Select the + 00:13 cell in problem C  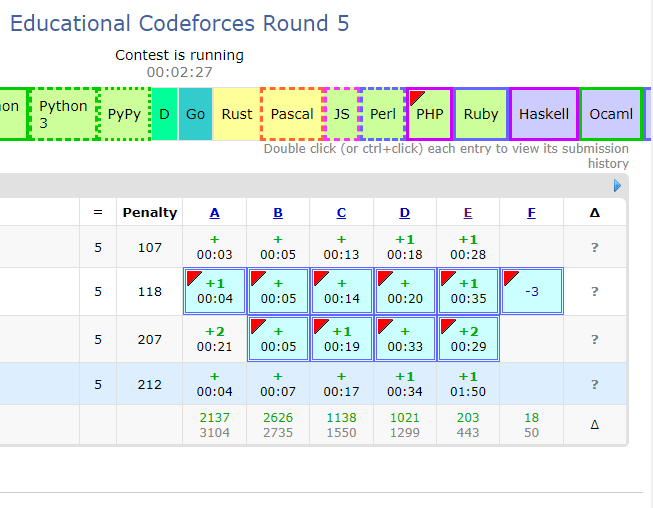(x=341, y=247)
